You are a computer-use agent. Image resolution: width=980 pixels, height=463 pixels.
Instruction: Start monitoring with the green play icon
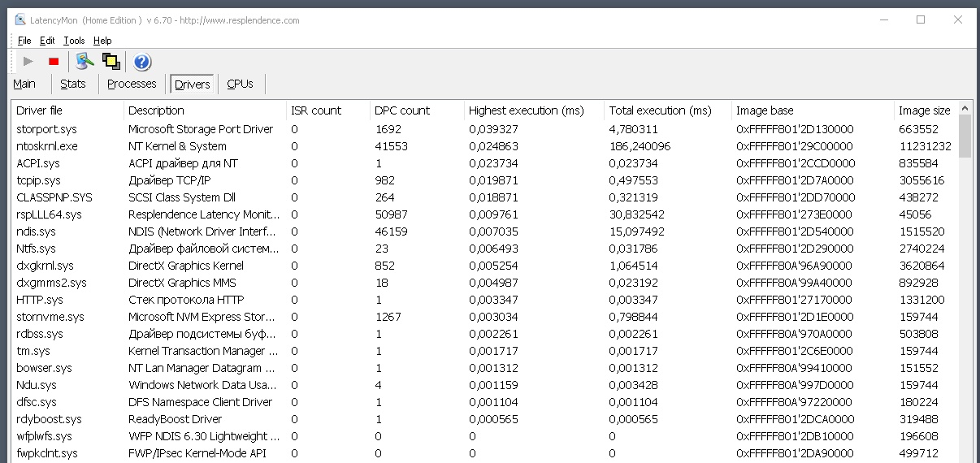point(28,61)
